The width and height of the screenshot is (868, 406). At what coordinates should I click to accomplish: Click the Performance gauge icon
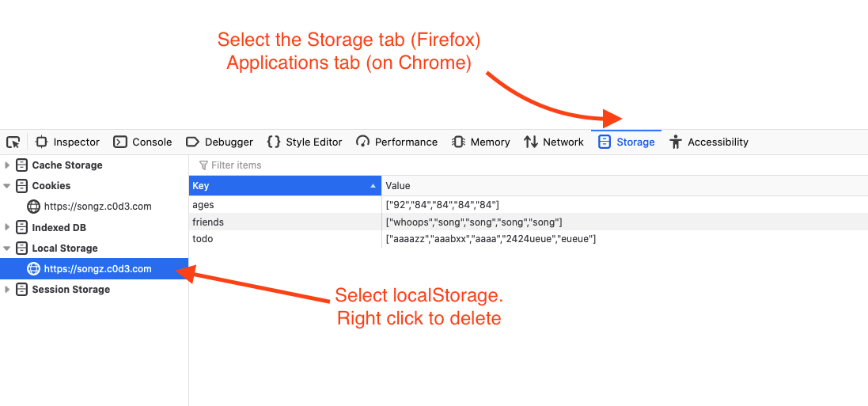pyautogui.click(x=362, y=142)
